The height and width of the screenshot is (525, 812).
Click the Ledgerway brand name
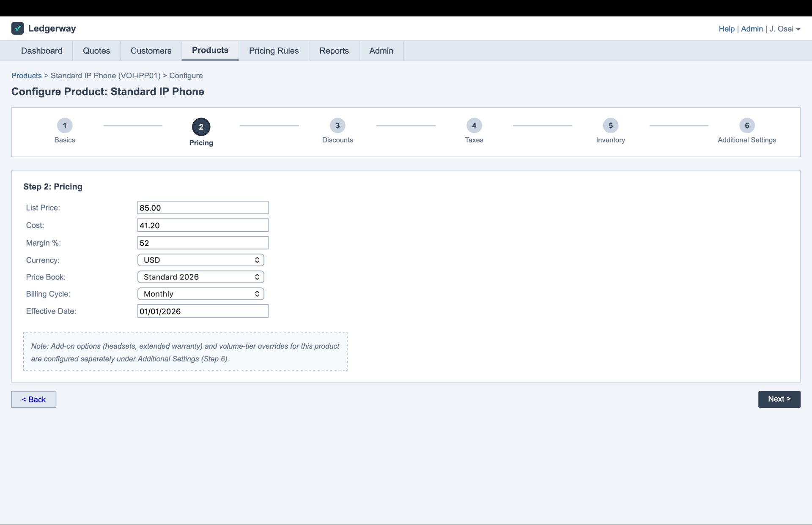52,28
